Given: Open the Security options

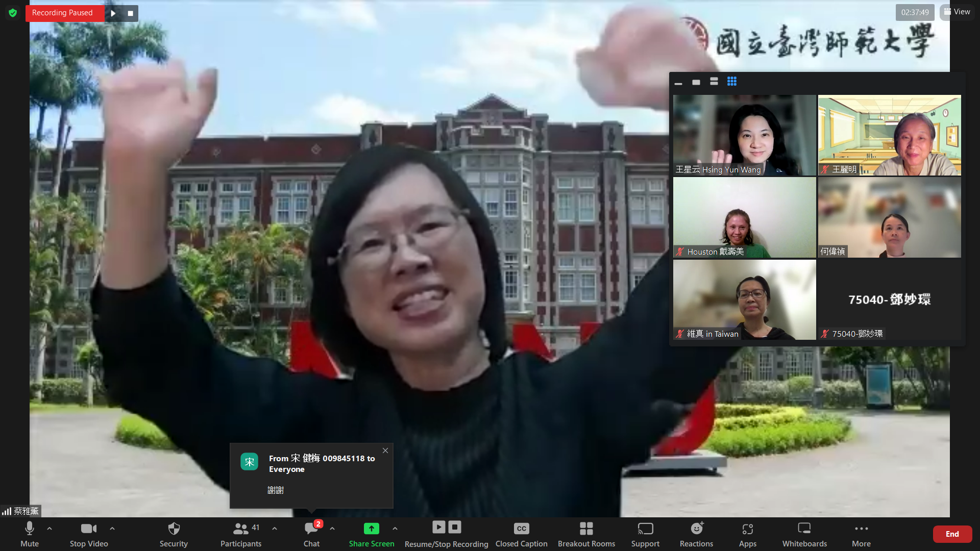Looking at the screenshot, I should (x=174, y=533).
